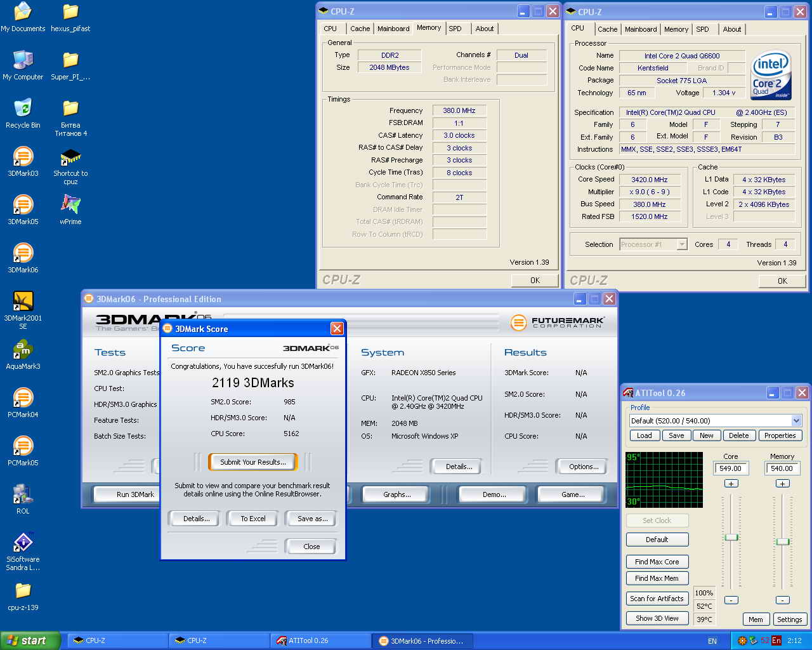Click Save profile button in ATITool
This screenshot has width=812, height=650.
(x=676, y=435)
